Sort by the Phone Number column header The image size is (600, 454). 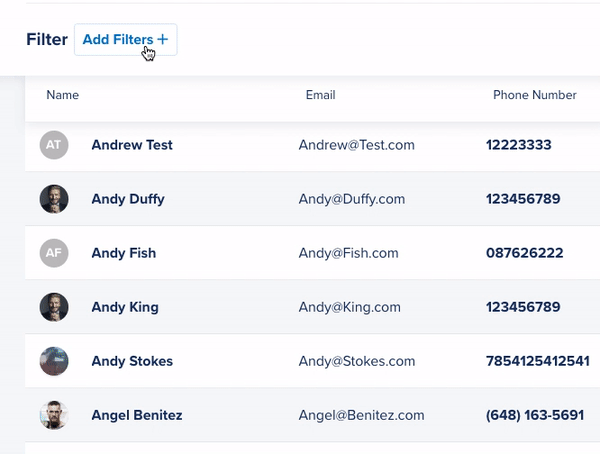point(534,95)
